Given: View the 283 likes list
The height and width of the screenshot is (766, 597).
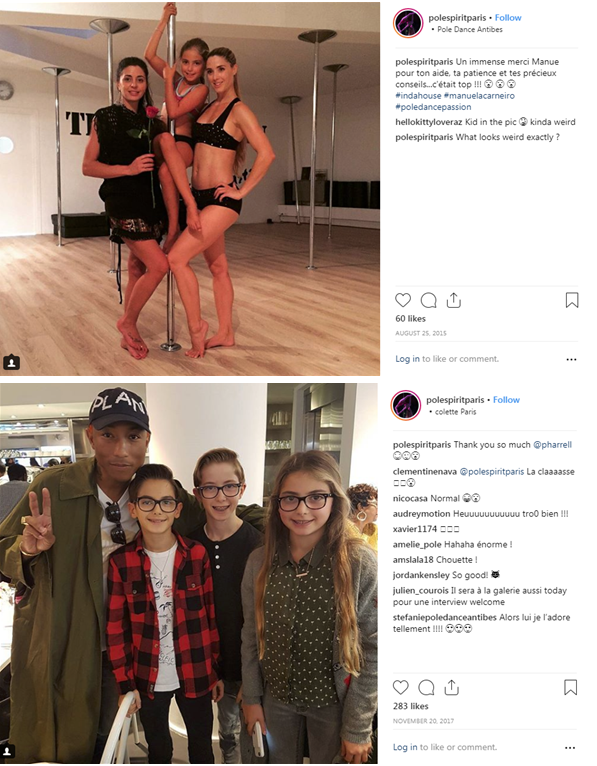Looking at the screenshot, I should point(410,706).
